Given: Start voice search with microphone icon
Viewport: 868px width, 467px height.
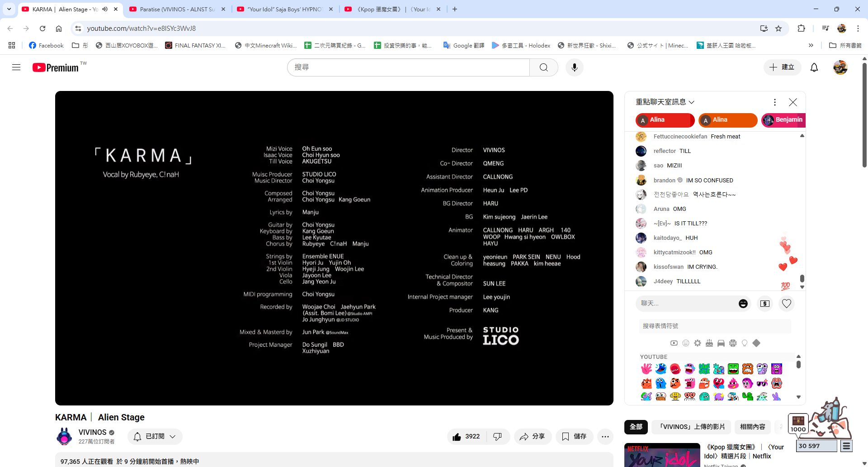Looking at the screenshot, I should coord(575,67).
